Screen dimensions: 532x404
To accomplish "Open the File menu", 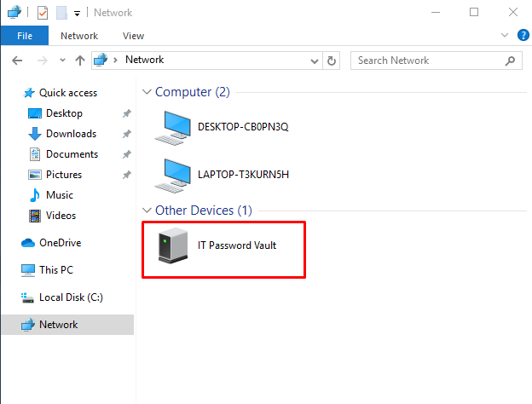I will pos(24,36).
